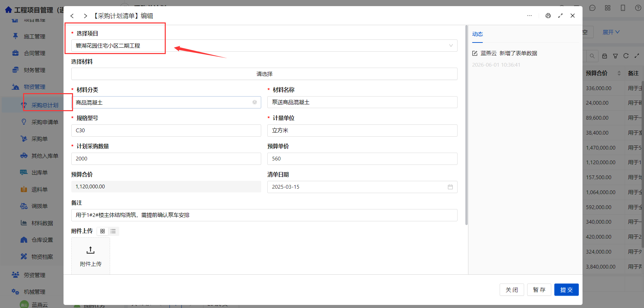Viewport: 644px width, 308px height.
Task: Expand filters with 展开 link
Action: pos(611,32)
